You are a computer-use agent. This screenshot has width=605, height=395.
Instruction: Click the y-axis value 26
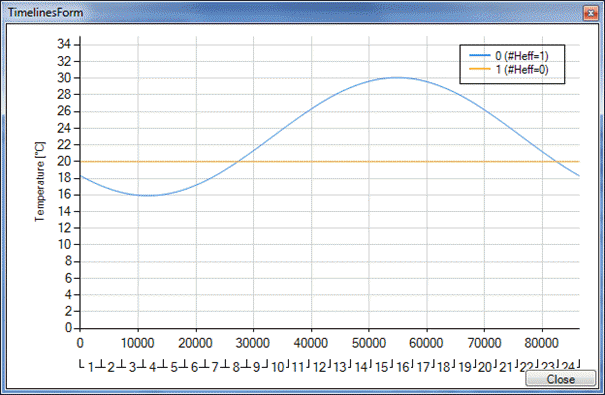point(64,111)
